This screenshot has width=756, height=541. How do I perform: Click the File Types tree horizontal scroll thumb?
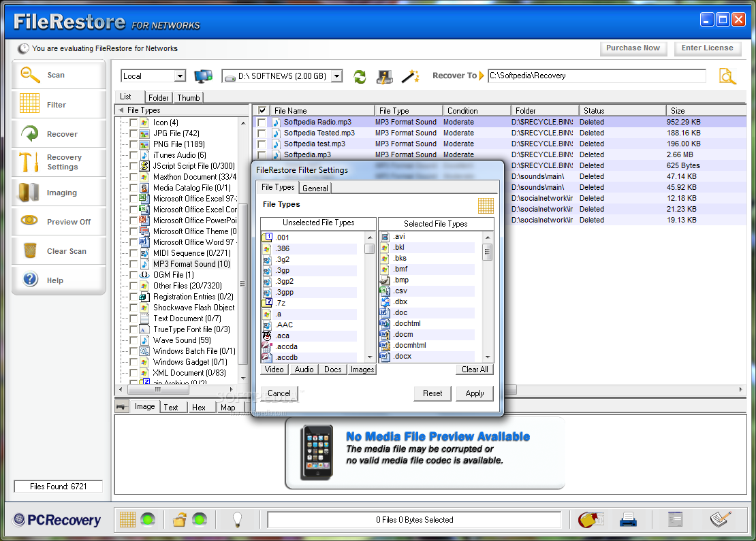point(157,389)
